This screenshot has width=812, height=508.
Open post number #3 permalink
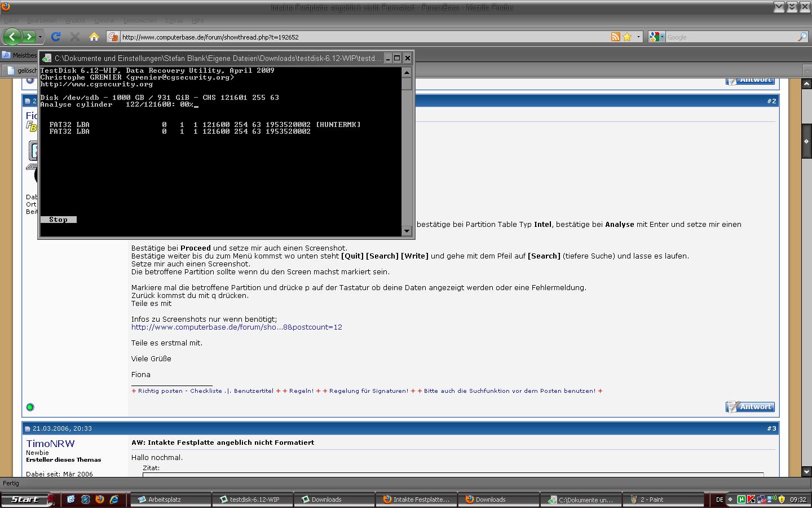click(x=771, y=428)
